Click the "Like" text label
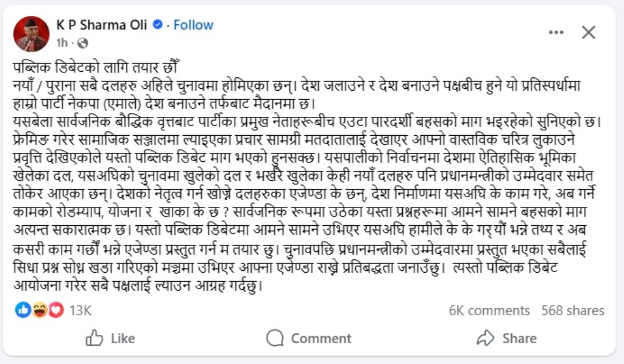The width and height of the screenshot is (624, 364). [x=122, y=338]
